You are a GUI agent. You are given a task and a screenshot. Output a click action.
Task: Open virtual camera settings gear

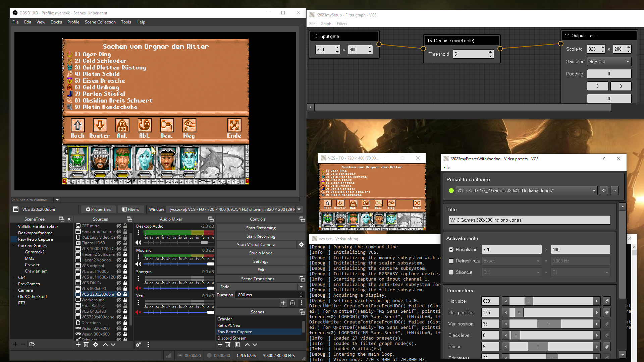coord(301,245)
